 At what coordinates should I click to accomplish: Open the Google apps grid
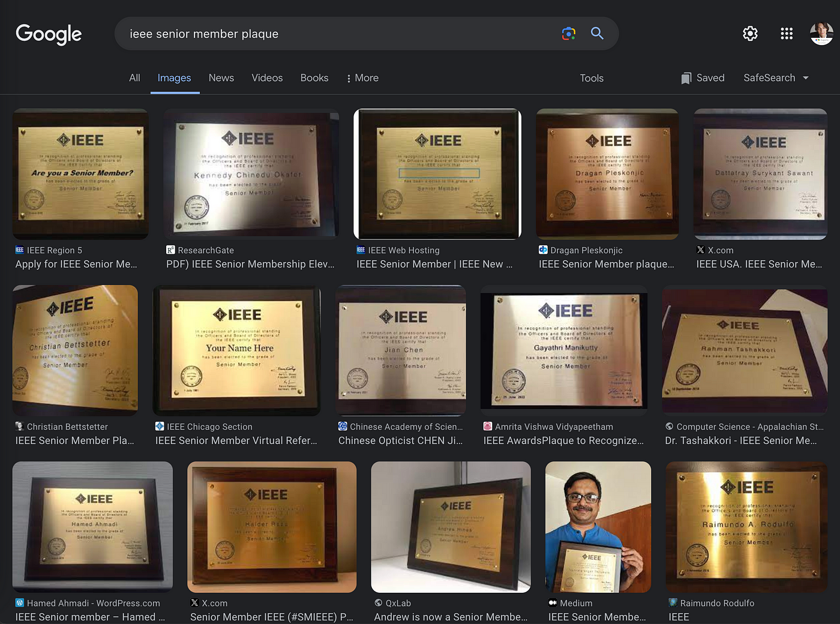[x=787, y=34]
